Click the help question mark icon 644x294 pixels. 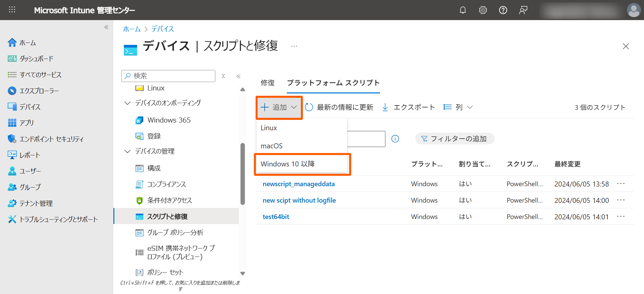[503, 10]
